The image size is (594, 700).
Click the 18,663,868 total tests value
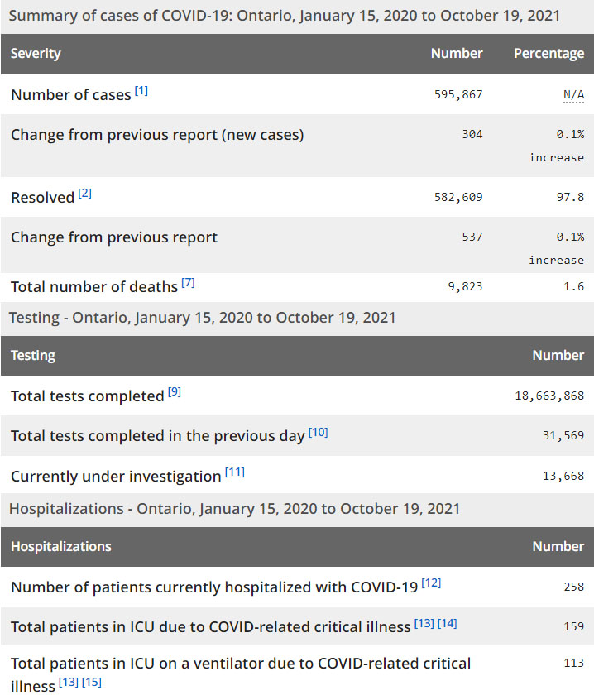tap(549, 396)
